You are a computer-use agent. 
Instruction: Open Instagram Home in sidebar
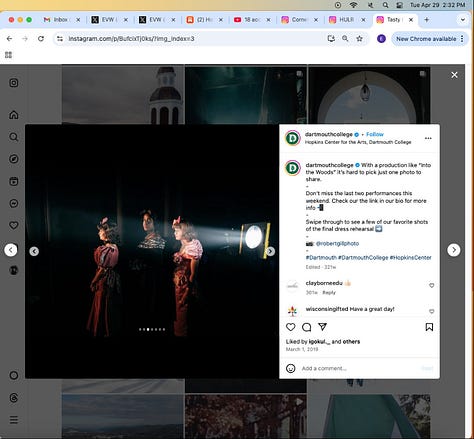(x=14, y=115)
